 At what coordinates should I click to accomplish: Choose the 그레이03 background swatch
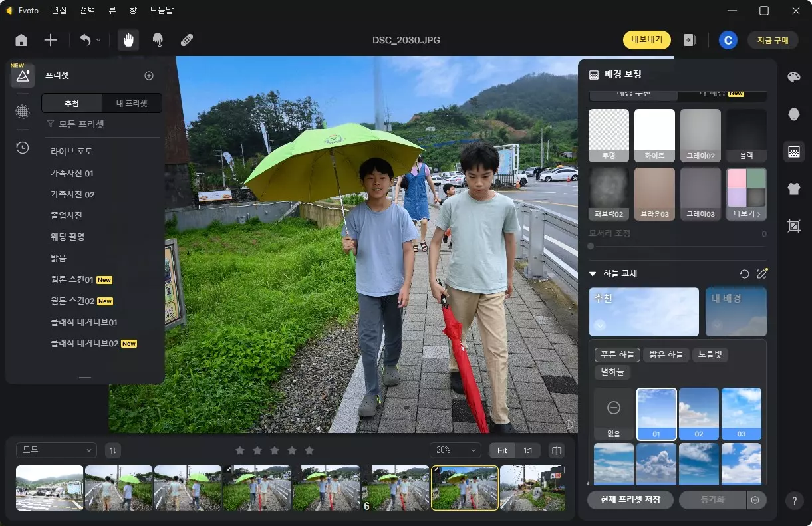click(x=700, y=194)
